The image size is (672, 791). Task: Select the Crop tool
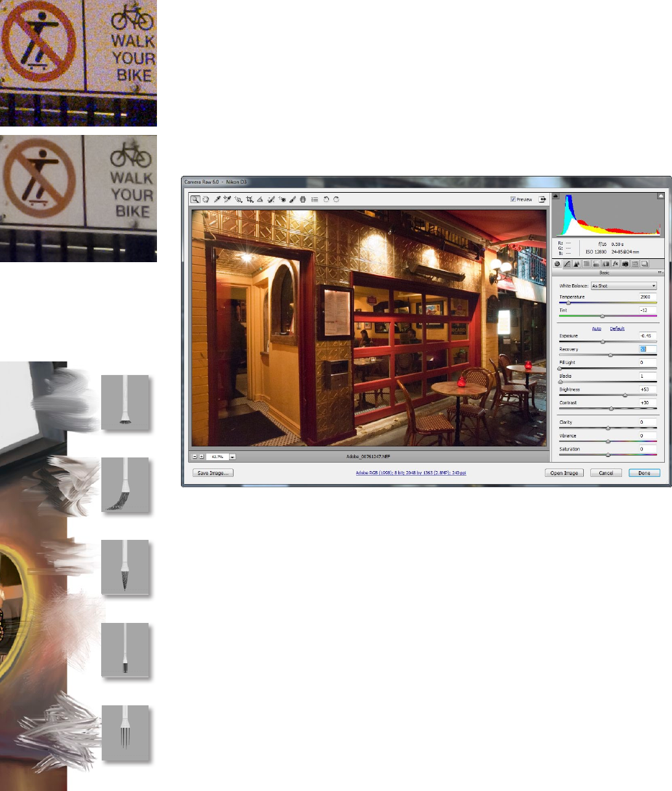pyautogui.click(x=249, y=200)
